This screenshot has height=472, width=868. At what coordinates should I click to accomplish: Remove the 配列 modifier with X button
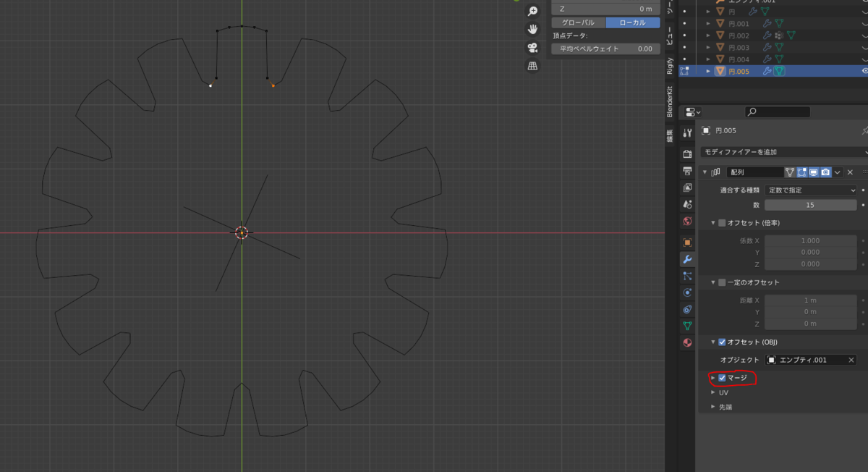click(851, 172)
